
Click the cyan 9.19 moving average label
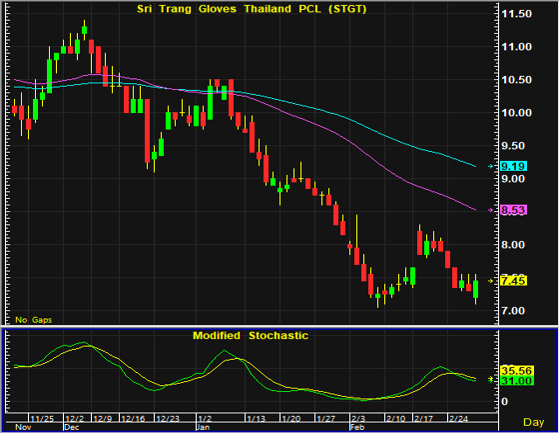pos(514,166)
